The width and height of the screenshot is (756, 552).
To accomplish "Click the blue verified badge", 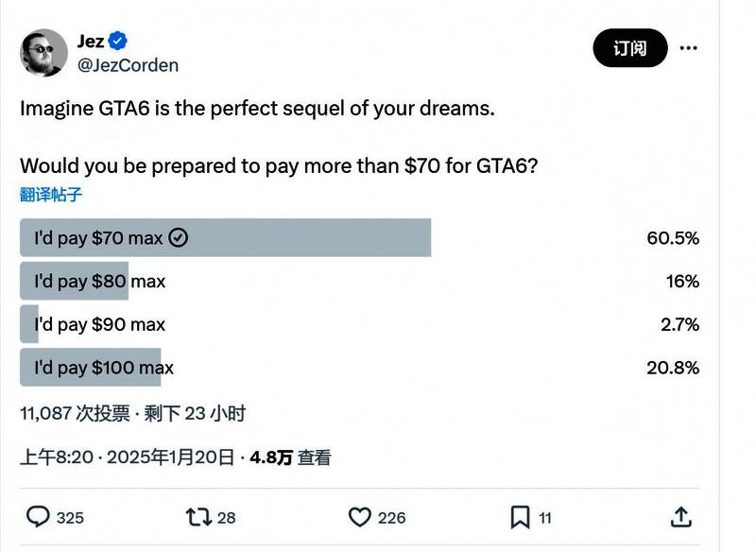I will click(118, 42).
